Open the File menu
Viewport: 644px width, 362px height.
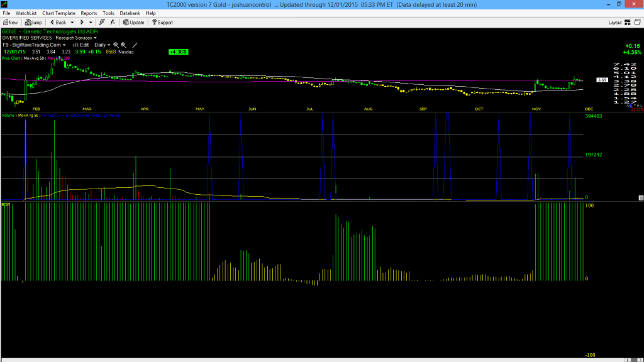(x=6, y=13)
